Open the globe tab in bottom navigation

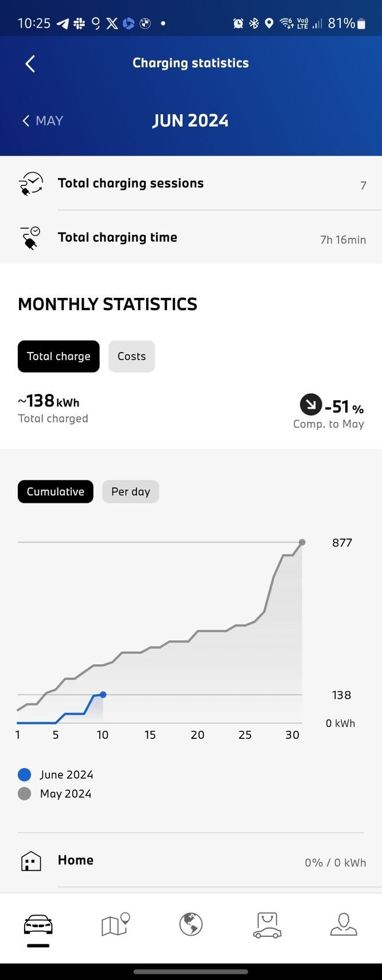pyautogui.click(x=191, y=924)
